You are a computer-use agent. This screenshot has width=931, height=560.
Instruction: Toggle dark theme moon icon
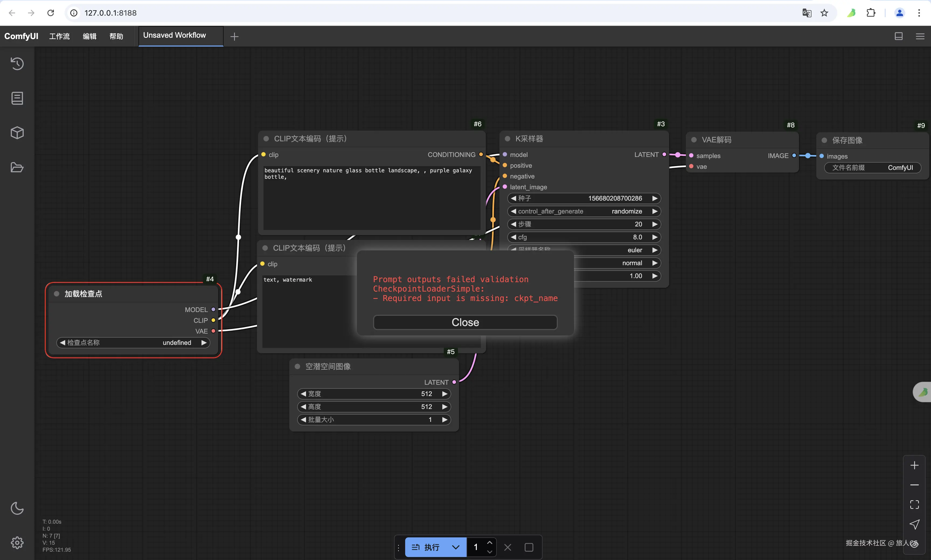[x=17, y=508]
